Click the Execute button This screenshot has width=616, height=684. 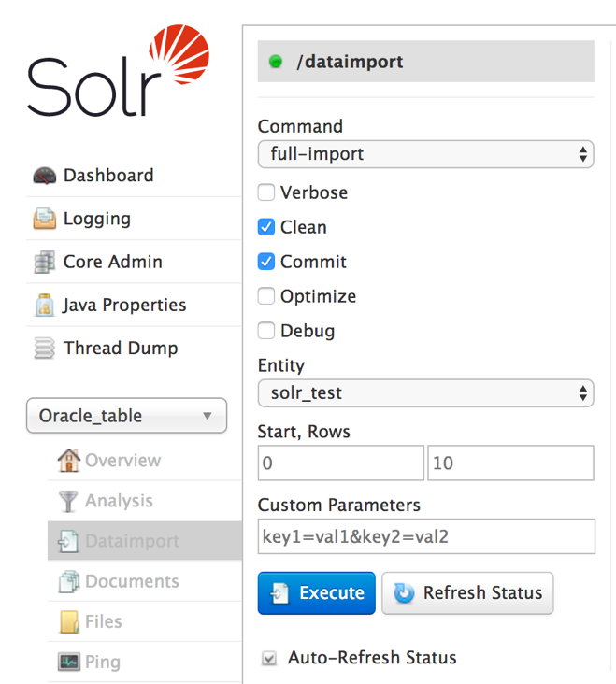click(x=317, y=593)
